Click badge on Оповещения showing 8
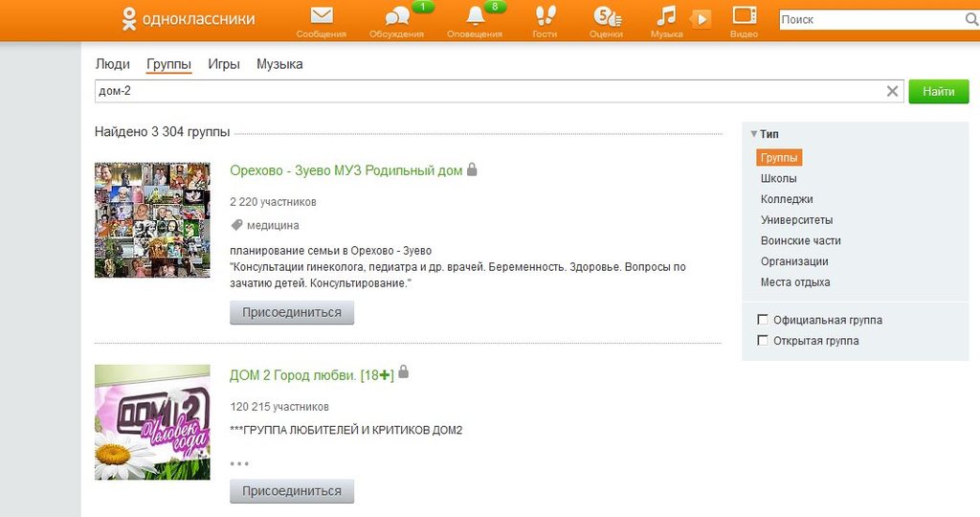The image size is (980, 517). pos(495,7)
